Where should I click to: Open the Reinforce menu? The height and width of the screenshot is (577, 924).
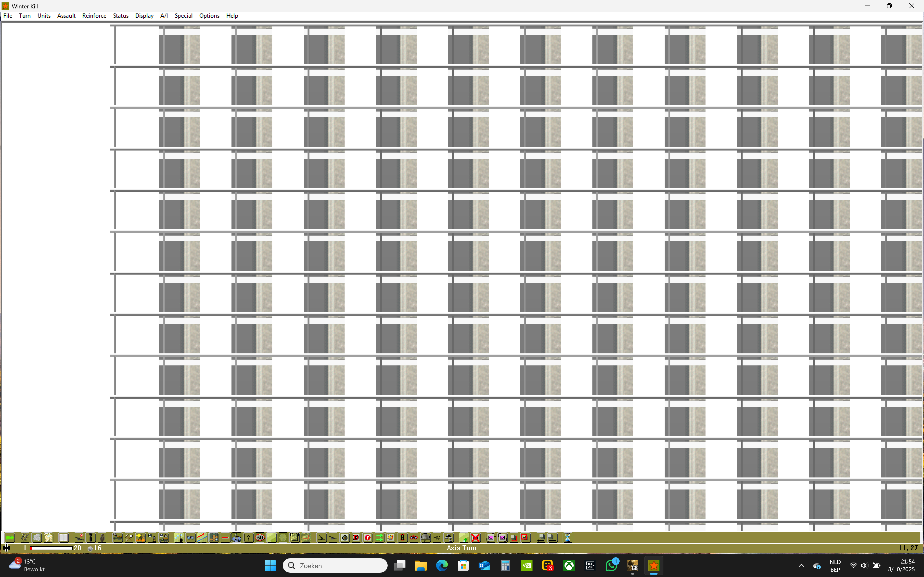[x=94, y=16]
